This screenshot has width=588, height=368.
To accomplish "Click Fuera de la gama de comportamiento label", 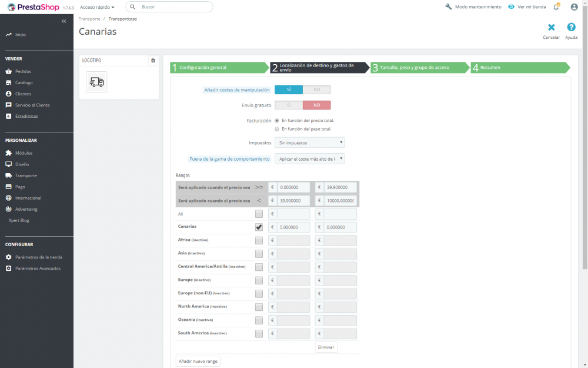I will tap(229, 159).
